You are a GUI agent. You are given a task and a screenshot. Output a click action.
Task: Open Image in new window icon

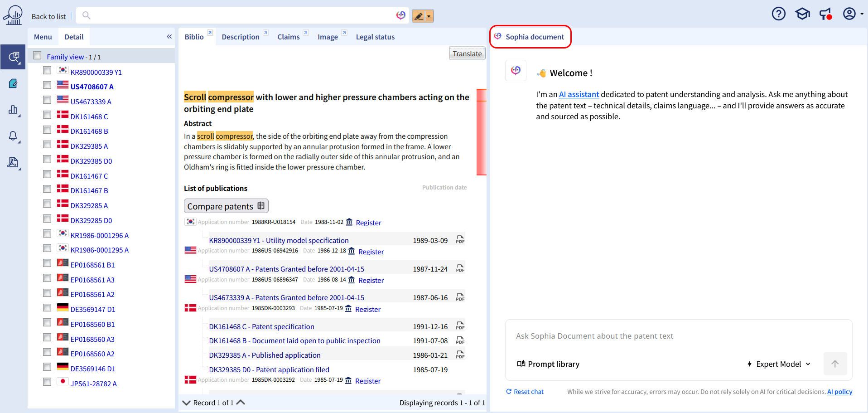tap(344, 33)
